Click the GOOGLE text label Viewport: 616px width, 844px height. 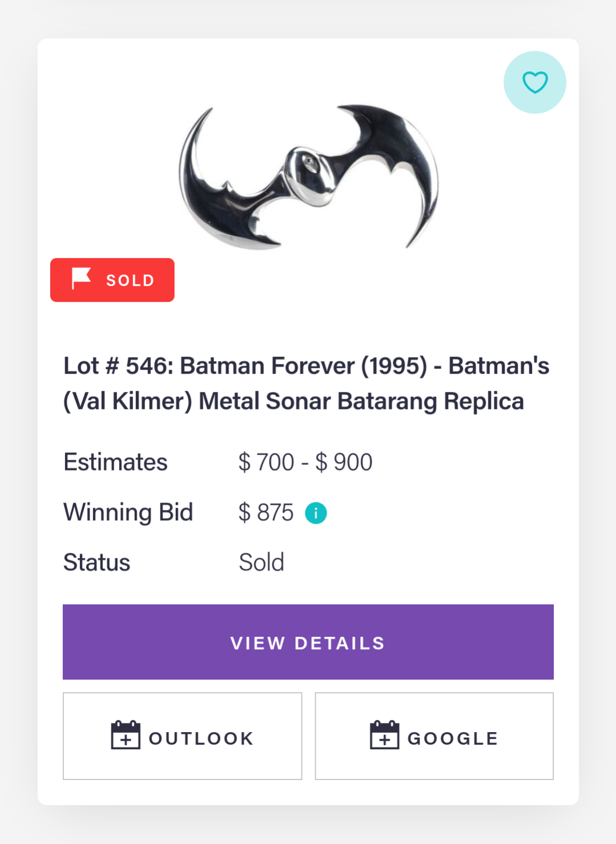[453, 738]
